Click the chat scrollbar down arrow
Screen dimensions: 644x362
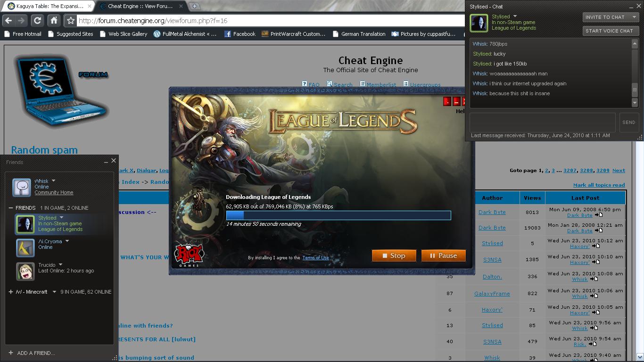point(635,102)
